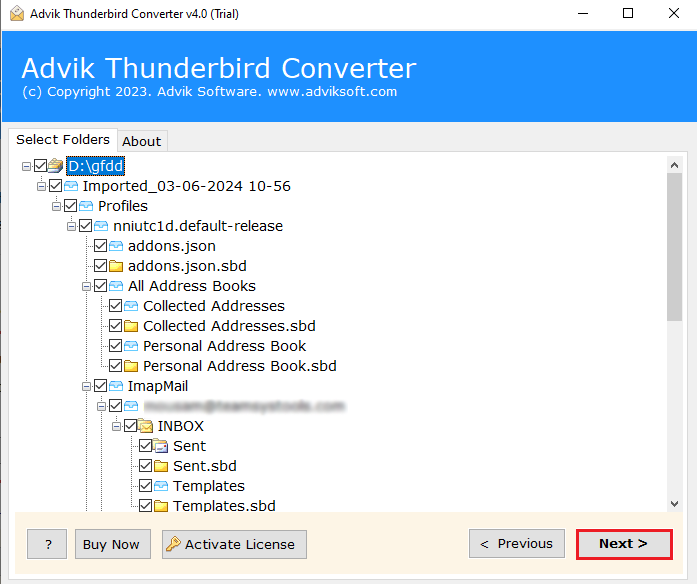Toggle the INBOX checkbox
The height and width of the screenshot is (584, 697).
pos(131,426)
